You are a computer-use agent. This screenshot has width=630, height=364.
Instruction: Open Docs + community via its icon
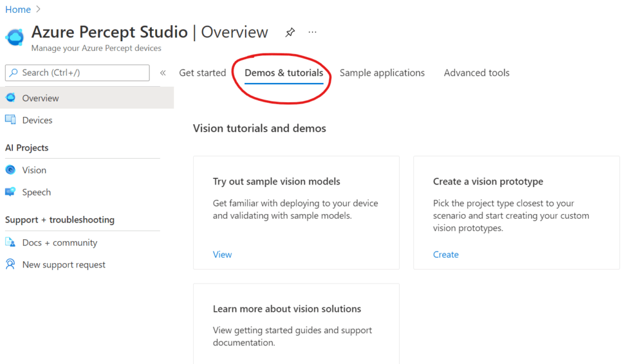pyautogui.click(x=10, y=242)
